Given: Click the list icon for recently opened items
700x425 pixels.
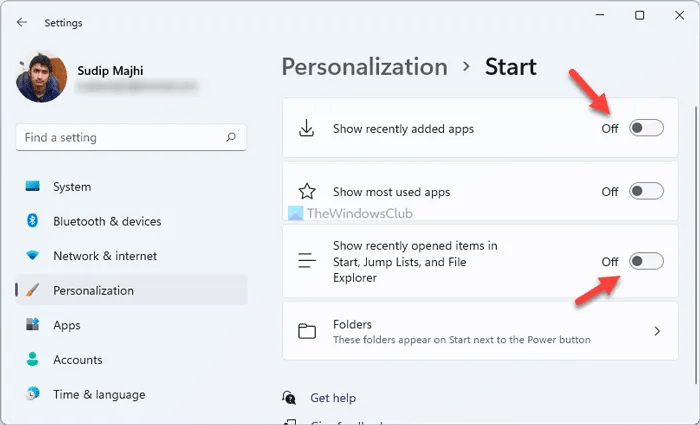Looking at the screenshot, I should [x=307, y=261].
